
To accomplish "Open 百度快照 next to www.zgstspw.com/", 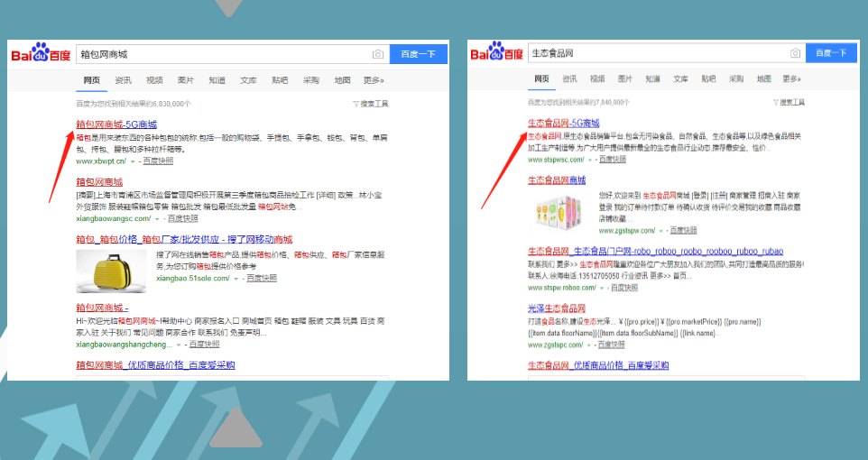I will (x=684, y=230).
